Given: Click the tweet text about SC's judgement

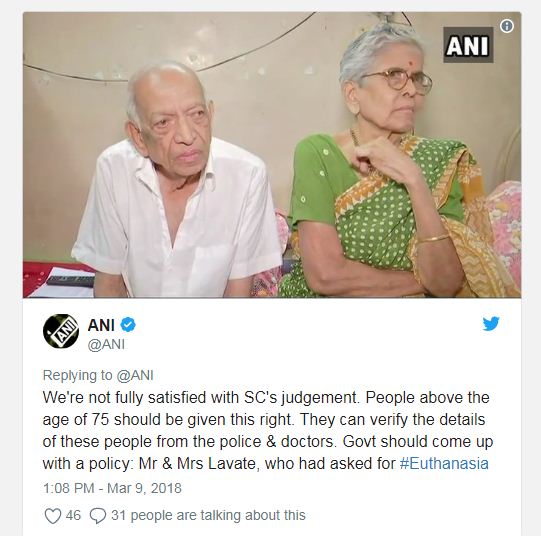Looking at the screenshot, I should [x=268, y=430].
